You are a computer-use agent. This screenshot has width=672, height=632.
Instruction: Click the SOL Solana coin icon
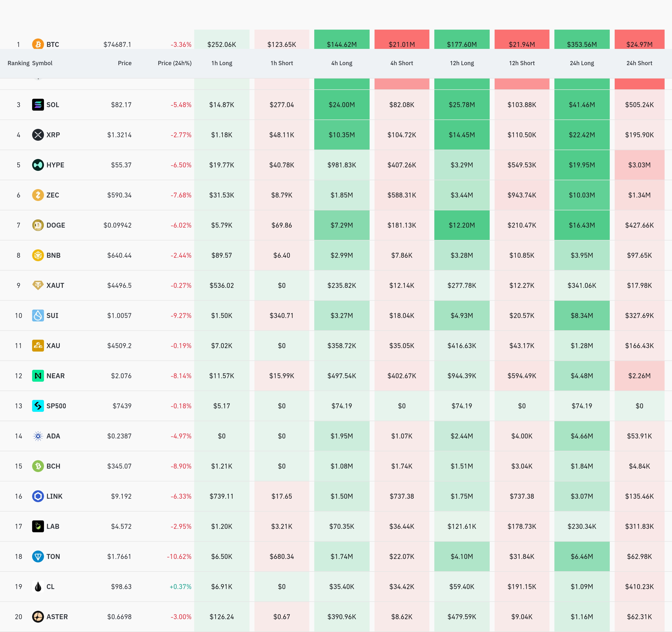coord(38,105)
